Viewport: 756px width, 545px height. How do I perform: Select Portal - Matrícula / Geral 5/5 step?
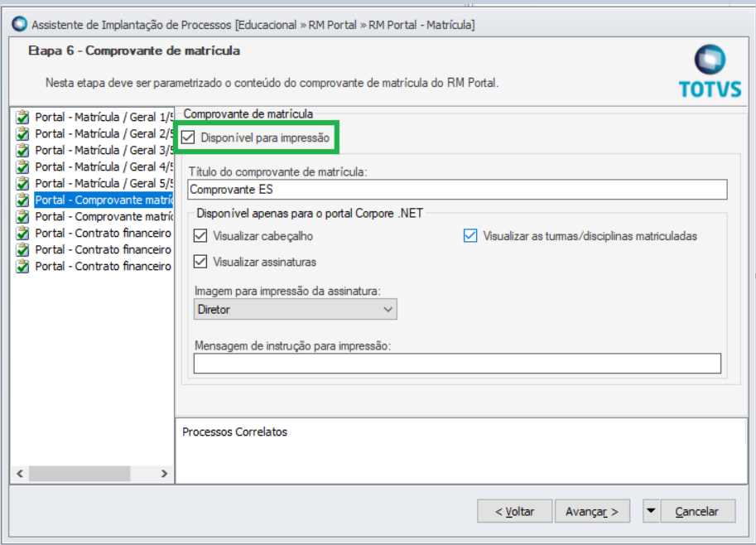click(104, 183)
